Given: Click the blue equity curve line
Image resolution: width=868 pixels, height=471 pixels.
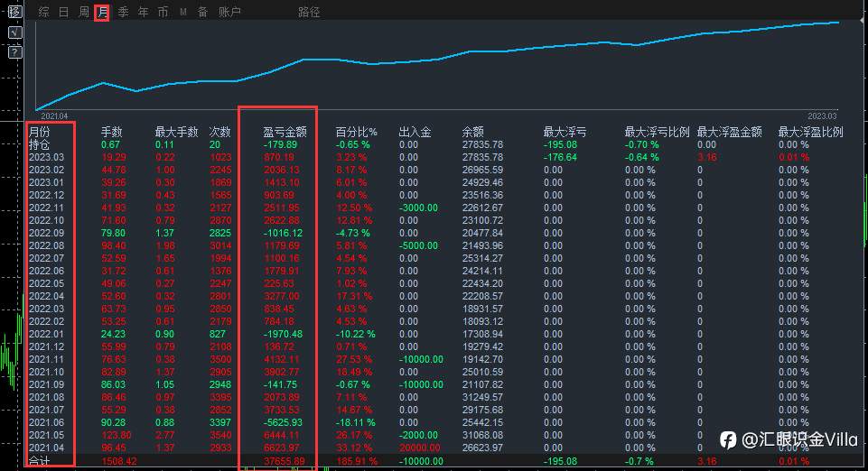Looking at the screenshot, I should point(437,60).
